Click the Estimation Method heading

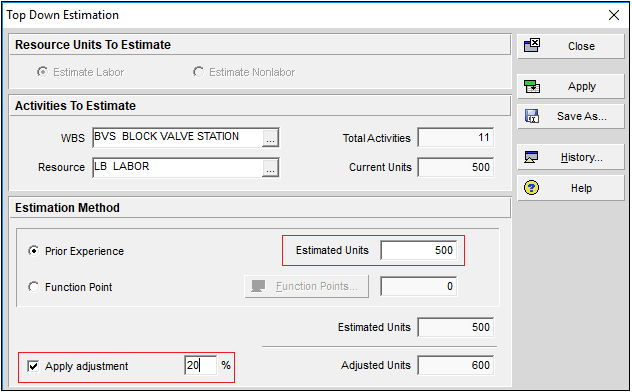67,208
